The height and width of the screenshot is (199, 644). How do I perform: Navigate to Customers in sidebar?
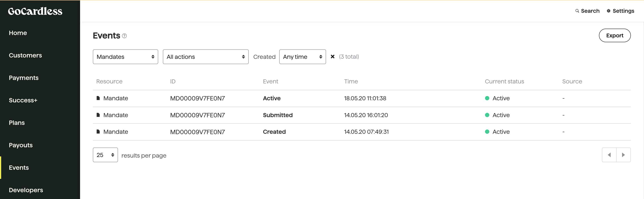click(26, 55)
